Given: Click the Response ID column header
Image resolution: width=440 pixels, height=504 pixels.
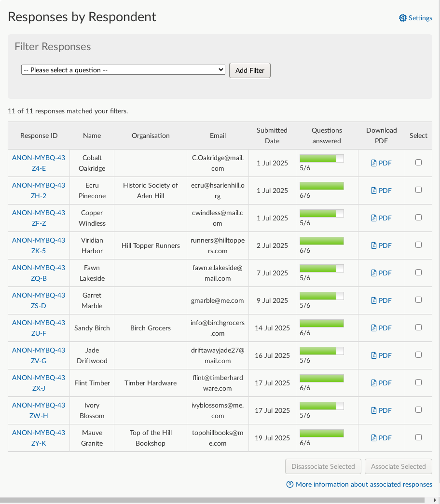Looking at the screenshot, I should tap(39, 136).
